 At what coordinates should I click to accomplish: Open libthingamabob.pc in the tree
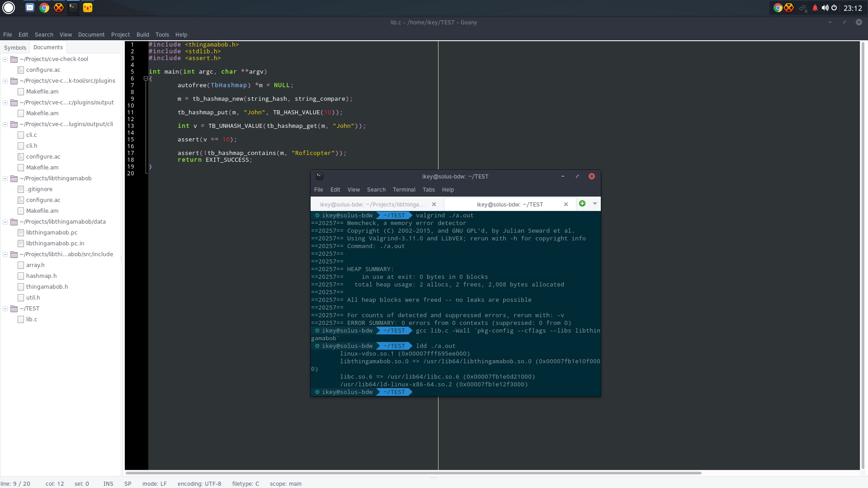pyautogui.click(x=52, y=232)
